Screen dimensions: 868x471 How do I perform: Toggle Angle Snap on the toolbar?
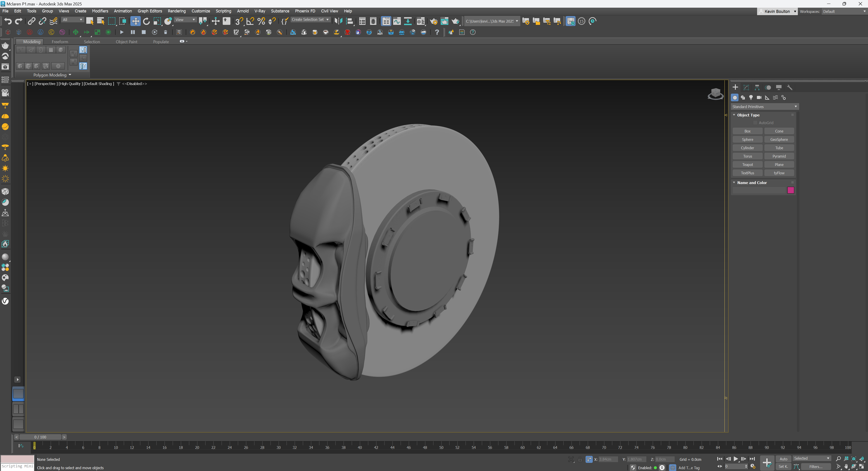pyautogui.click(x=250, y=21)
